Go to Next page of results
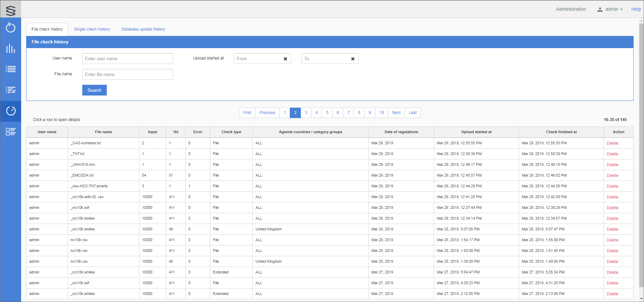 (x=396, y=113)
